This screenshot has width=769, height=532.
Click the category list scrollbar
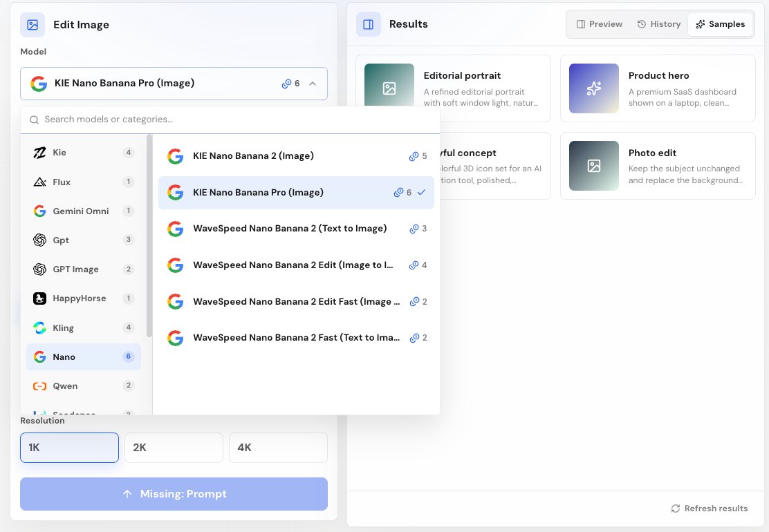pyautogui.click(x=149, y=236)
